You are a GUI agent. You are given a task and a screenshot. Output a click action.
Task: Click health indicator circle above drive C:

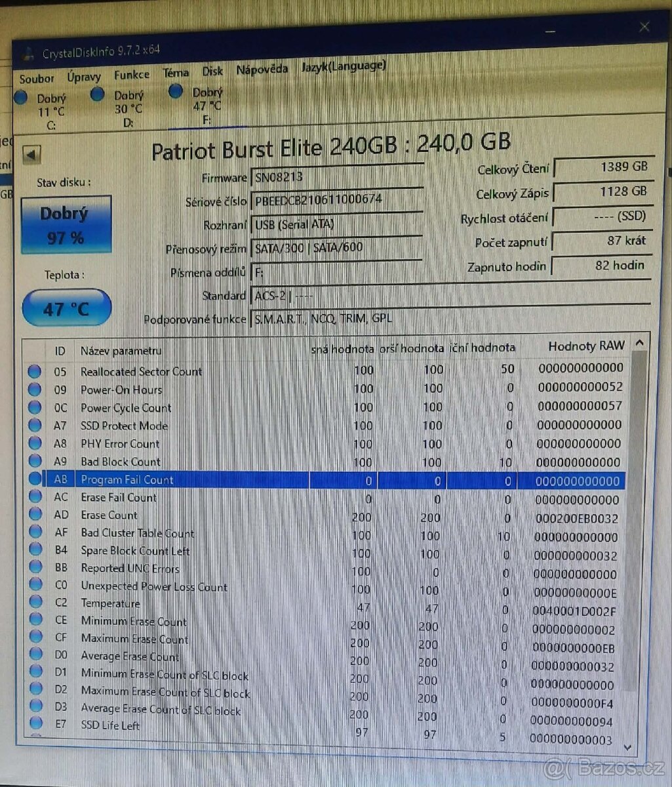(22, 96)
